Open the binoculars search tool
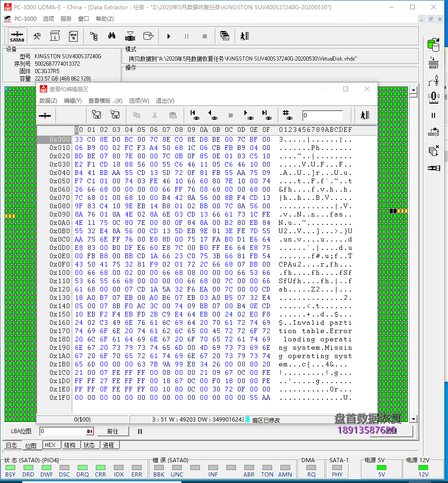Viewport: 448px width, 483px height. [x=112, y=36]
